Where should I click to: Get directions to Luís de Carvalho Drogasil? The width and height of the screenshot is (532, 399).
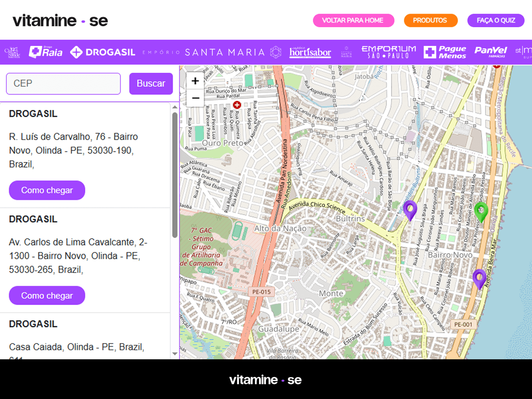[47, 190]
